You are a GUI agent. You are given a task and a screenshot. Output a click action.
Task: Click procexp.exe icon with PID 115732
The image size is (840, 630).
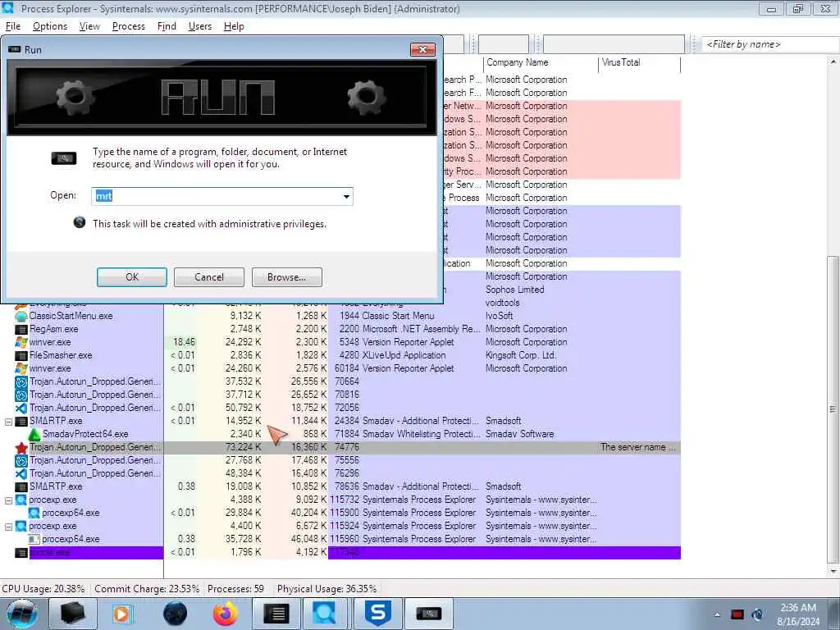[21, 500]
